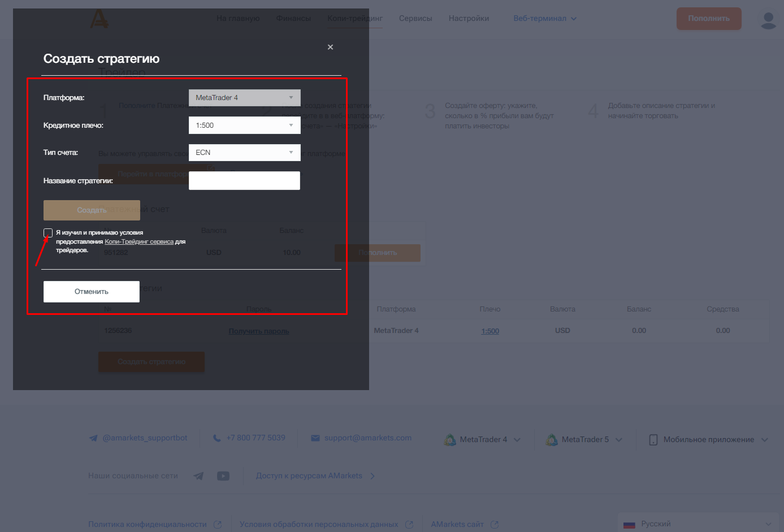
Task: Click the MetaTrader 5 logo icon
Action: tap(552, 440)
